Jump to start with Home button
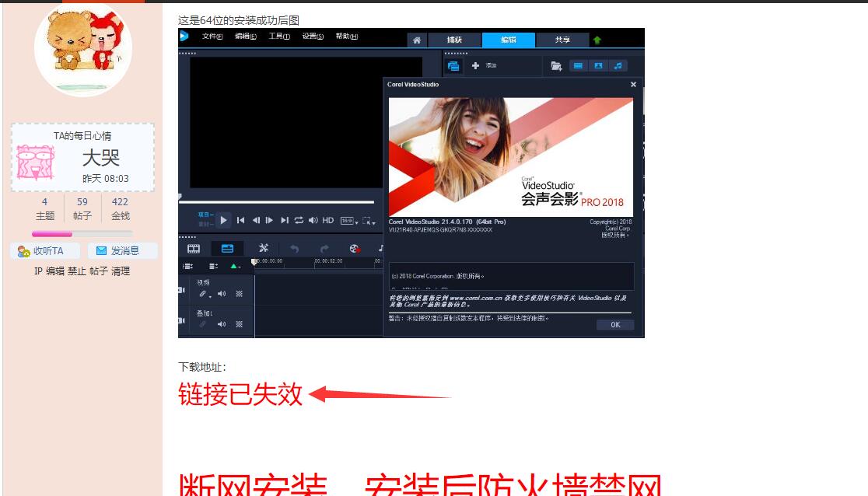This screenshot has height=496, width=868. [240, 220]
